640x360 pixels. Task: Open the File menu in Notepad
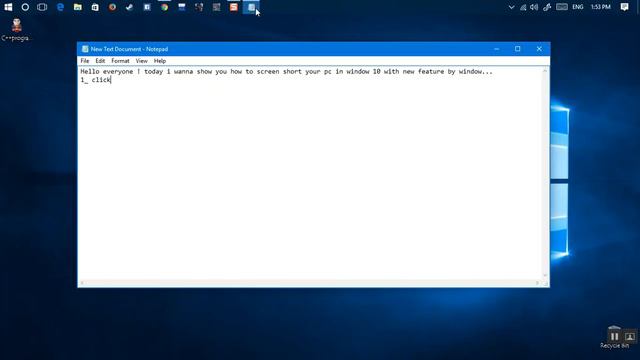85,61
